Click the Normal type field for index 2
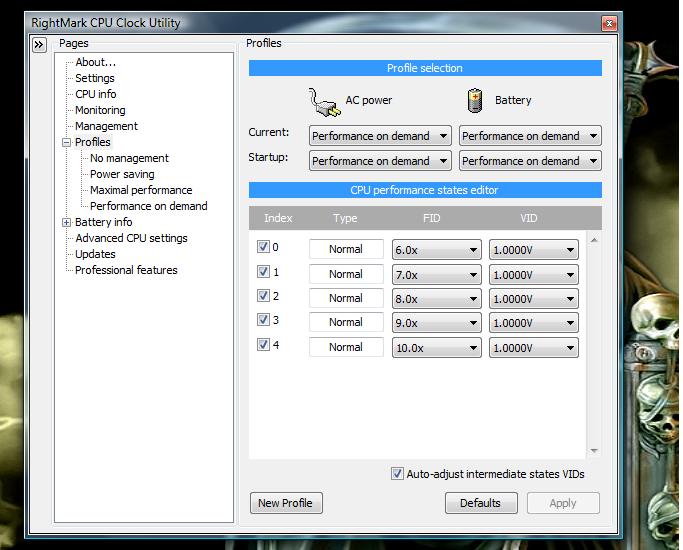Viewport: 683px width, 550px height. pyautogui.click(x=346, y=298)
